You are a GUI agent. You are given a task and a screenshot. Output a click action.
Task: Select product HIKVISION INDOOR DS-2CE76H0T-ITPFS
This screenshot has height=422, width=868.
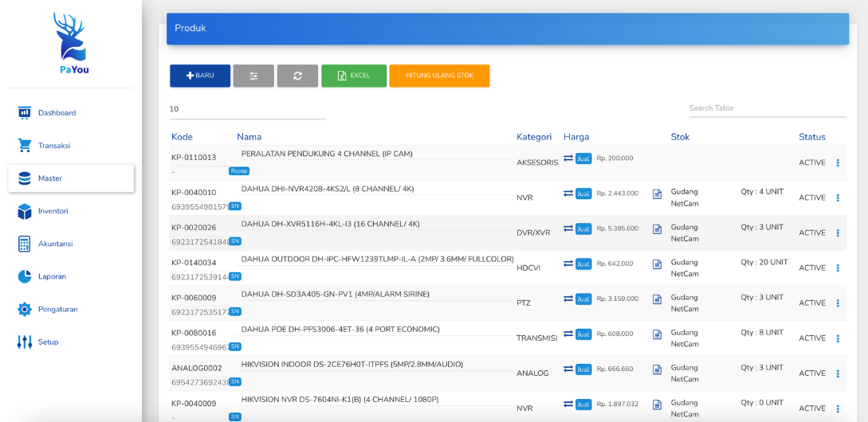point(352,364)
